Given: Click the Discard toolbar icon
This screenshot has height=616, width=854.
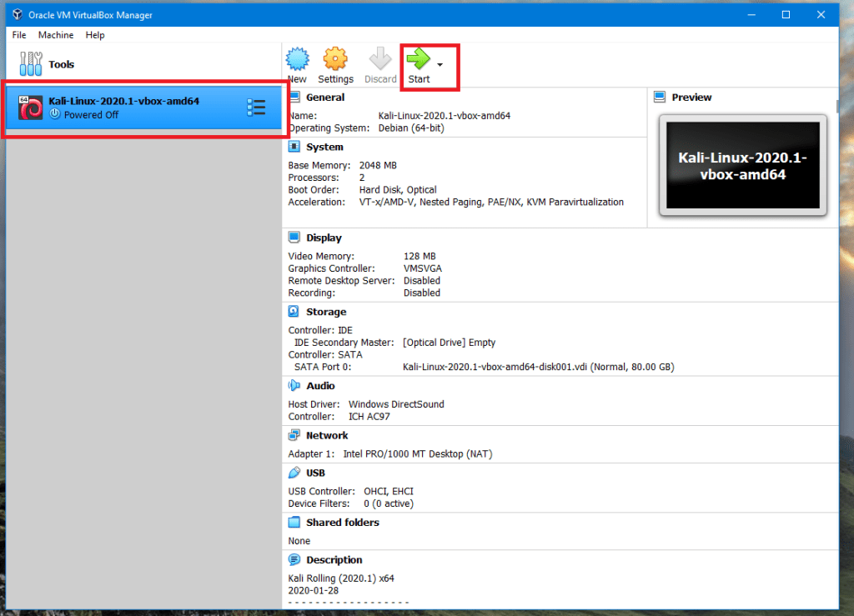Looking at the screenshot, I should click(x=380, y=59).
